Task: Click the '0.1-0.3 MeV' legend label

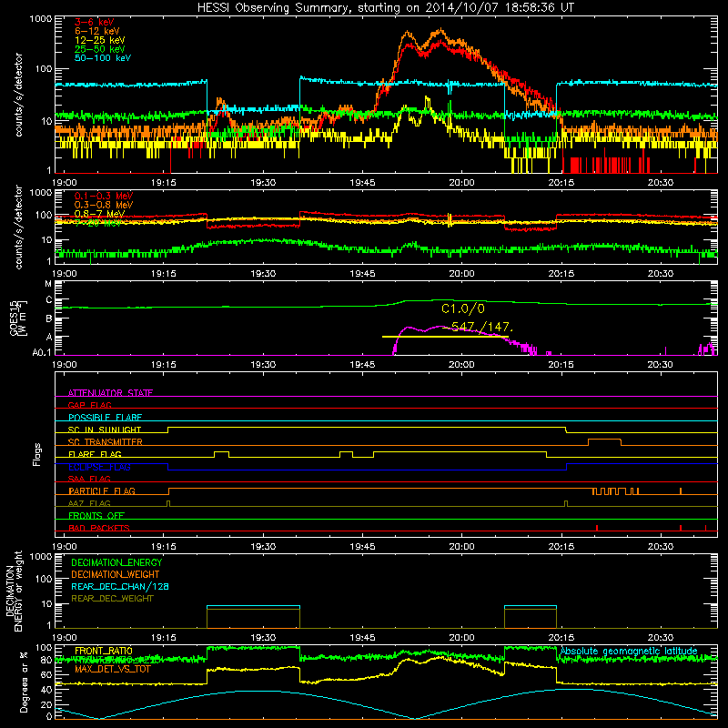Action: pos(104,196)
